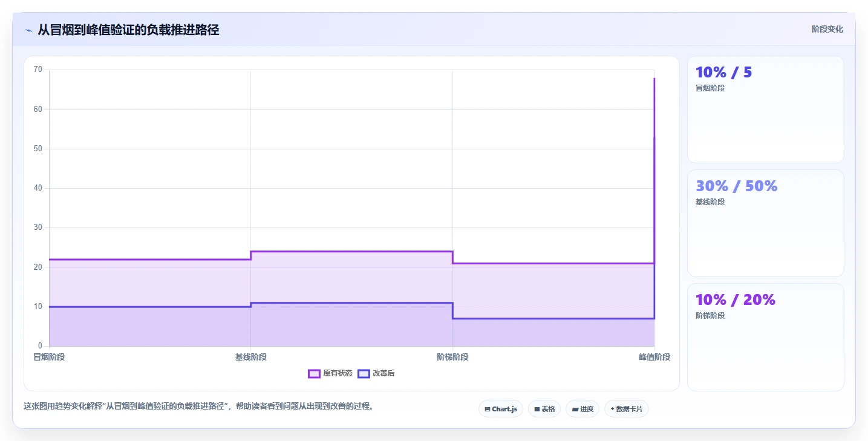Open the 10% / 20% 阶梯阶段 card
The width and height of the screenshot is (868, 441).
coord(765,337)
